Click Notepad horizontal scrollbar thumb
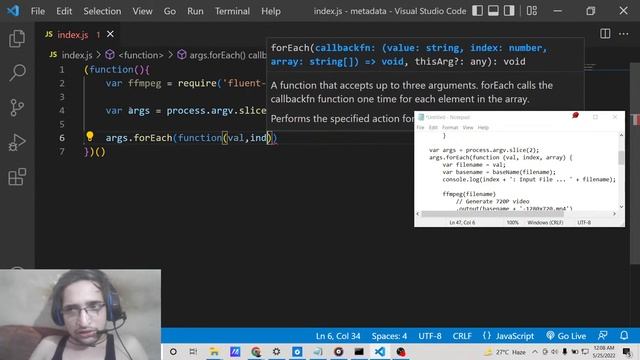 (x=492, y=213)
